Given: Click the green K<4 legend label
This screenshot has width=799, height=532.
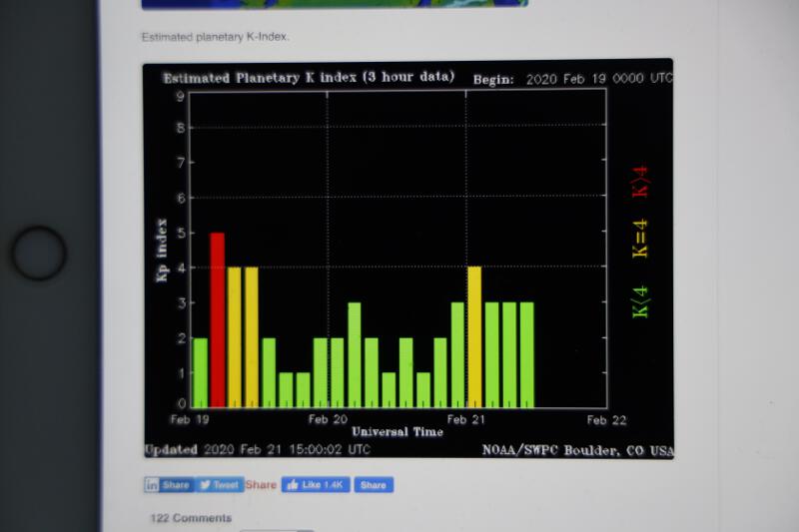Looking at the screenshot, I should coord(640,300).
